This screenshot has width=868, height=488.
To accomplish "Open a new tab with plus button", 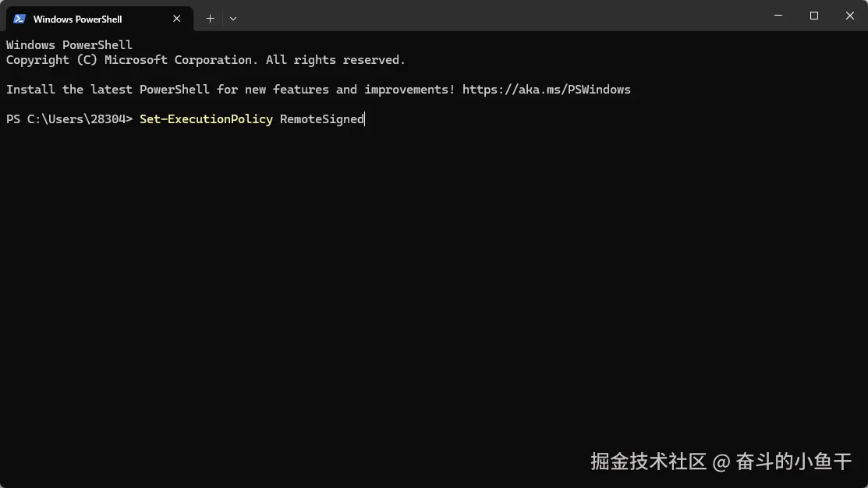I will tap(210, 18).
